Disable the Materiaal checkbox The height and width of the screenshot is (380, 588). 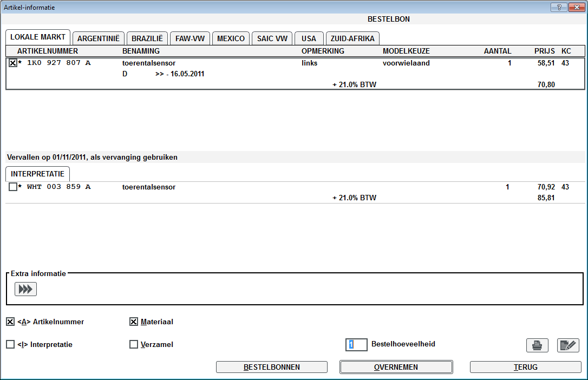tap(134, 322)
